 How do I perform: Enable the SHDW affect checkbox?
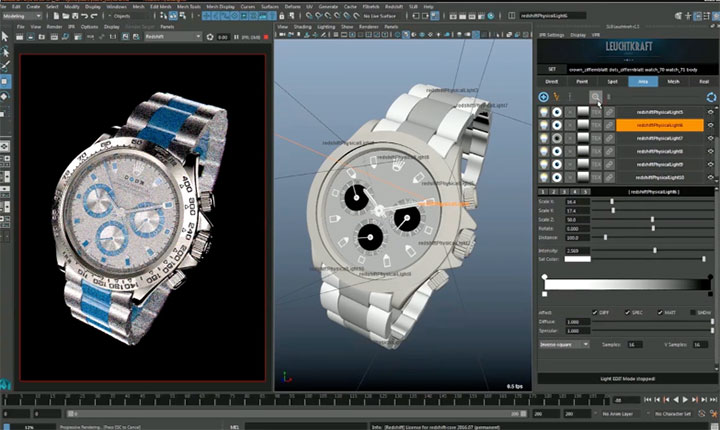tap(692, 312)
